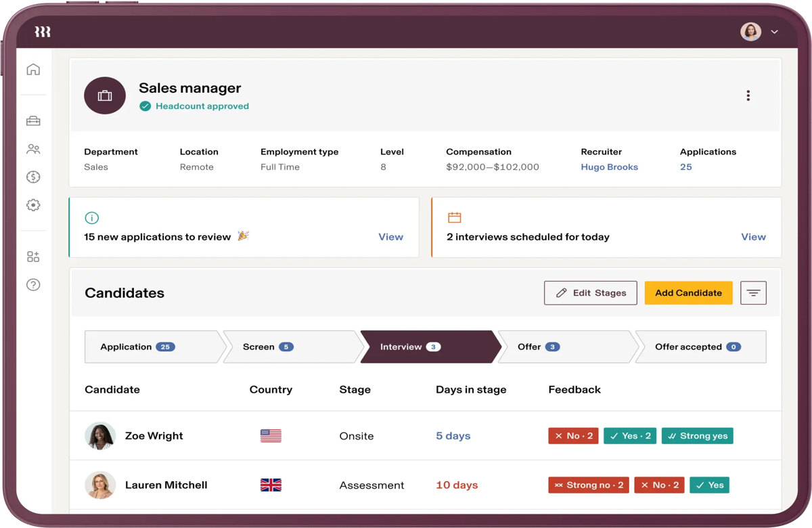Open the three-dot job options menu

coord(748,95)
